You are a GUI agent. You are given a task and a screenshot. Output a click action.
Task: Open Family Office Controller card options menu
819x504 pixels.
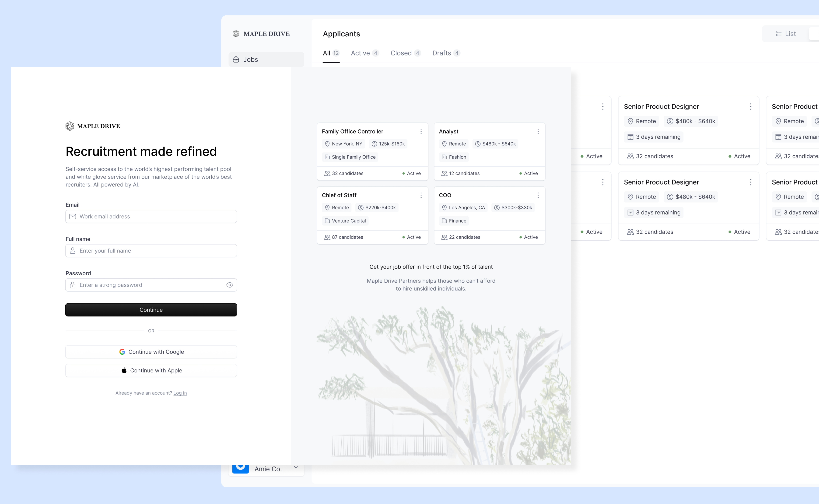(421, 132)
